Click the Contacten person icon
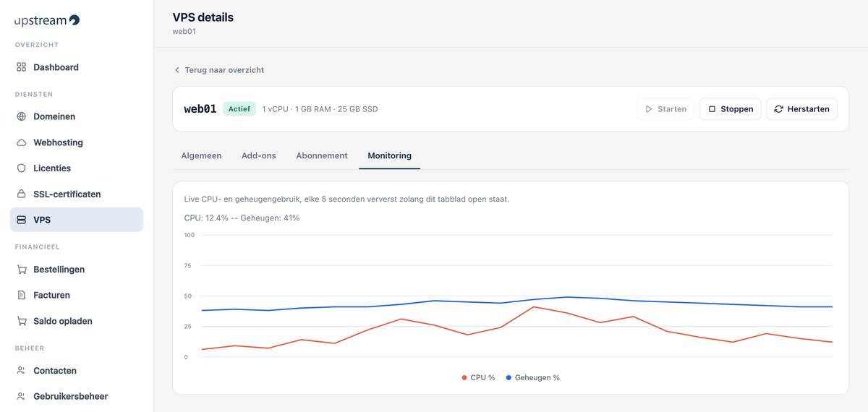Screen dimensions: 868x412 tap(21, 371)
